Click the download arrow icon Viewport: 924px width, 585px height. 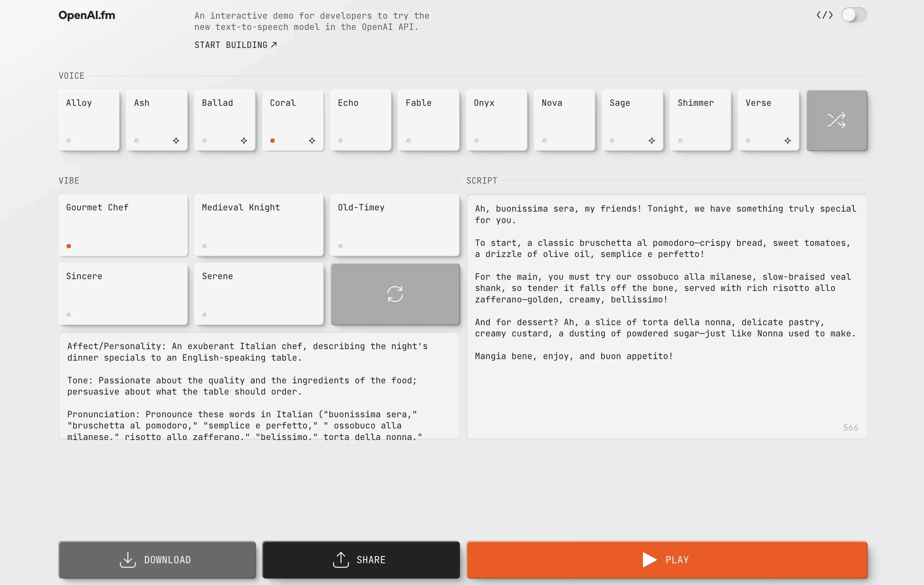pyautogui.click(x=127, y=560)
